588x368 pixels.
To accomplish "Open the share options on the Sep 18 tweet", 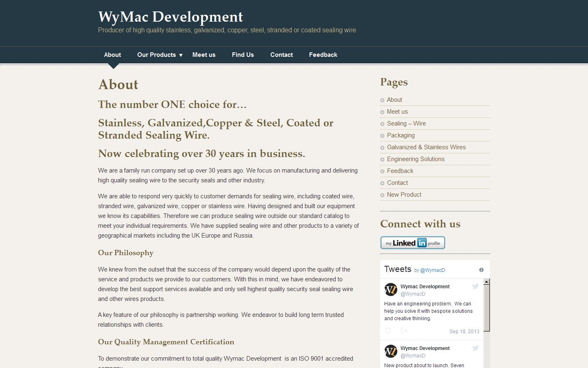I will [404, 330].
